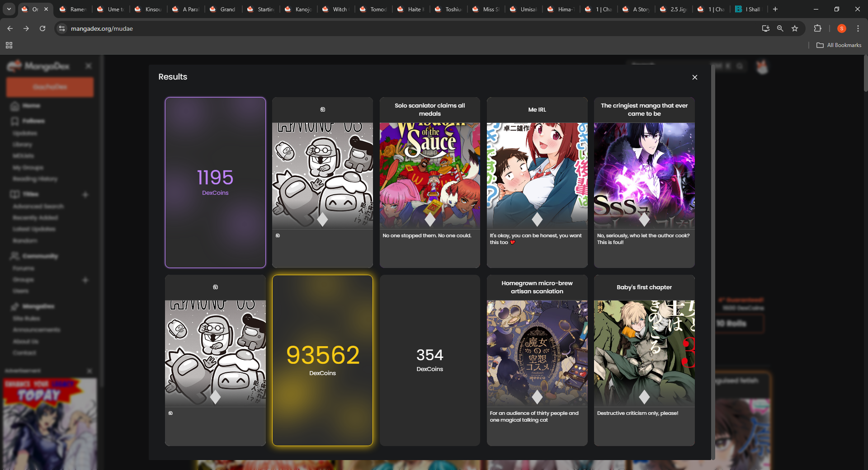Open the Chrome profile avatar 'S'
The image size is (868, 470).
841,28
